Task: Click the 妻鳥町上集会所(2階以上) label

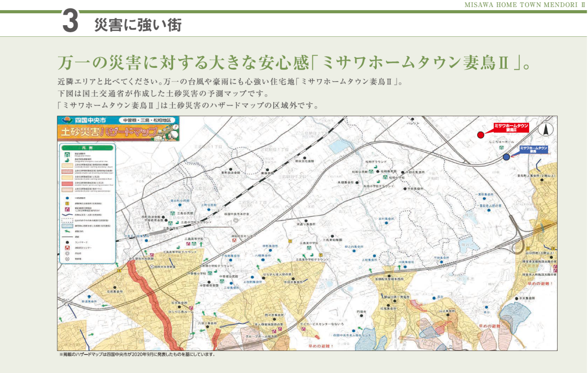Action: click(536, 176)
